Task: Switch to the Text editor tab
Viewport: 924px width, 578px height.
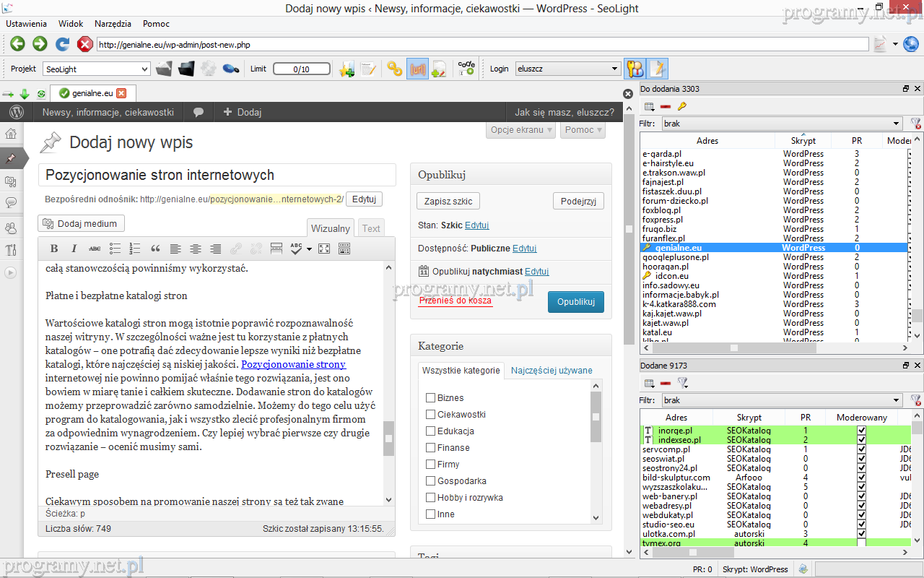Action: pyautogui.click(x=371, y=228)
